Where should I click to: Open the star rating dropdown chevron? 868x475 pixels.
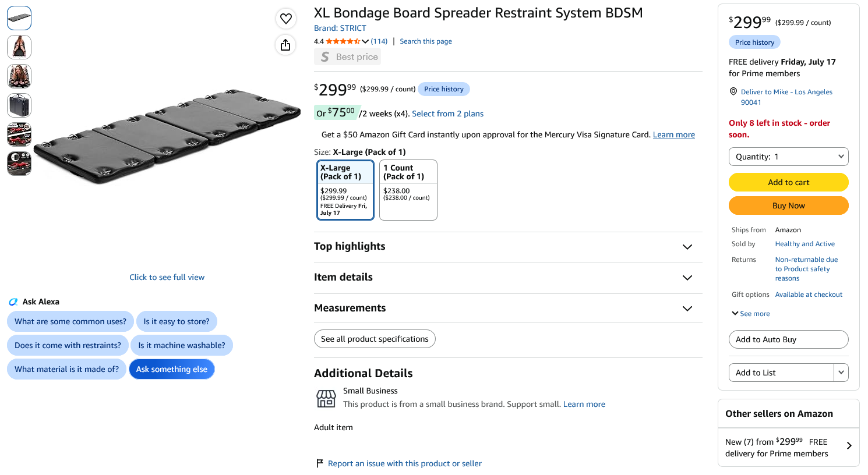click(x=365, y=41)
